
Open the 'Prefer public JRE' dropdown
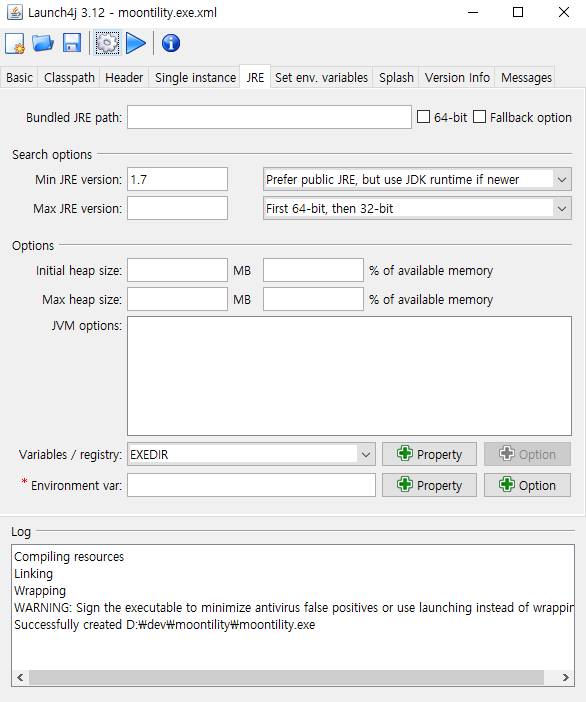(x=417, y=180)
